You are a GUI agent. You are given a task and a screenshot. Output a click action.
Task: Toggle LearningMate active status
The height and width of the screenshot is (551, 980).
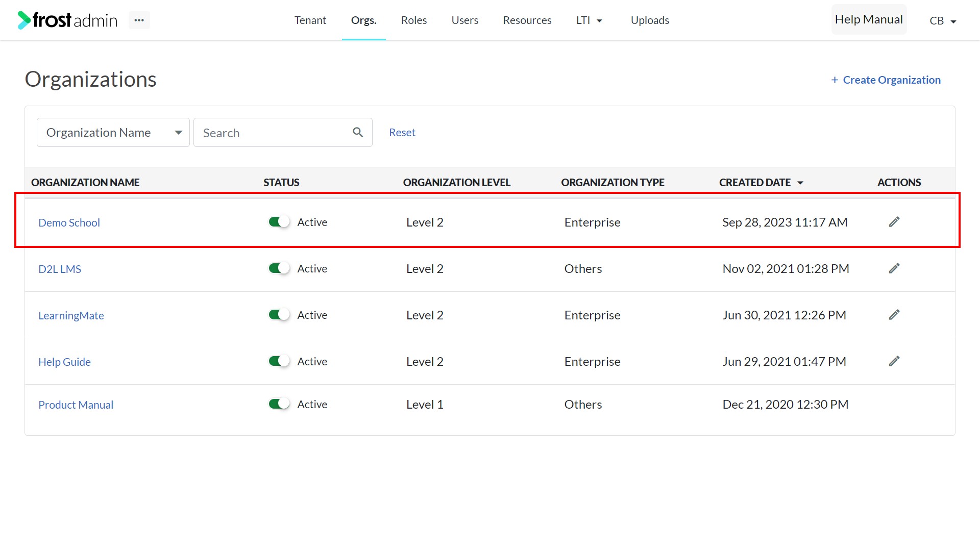(279, 315)
